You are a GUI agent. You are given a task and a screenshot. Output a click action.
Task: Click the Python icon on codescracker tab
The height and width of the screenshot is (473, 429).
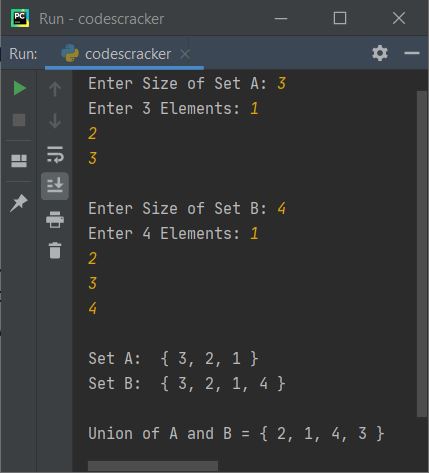pos(70,53)
